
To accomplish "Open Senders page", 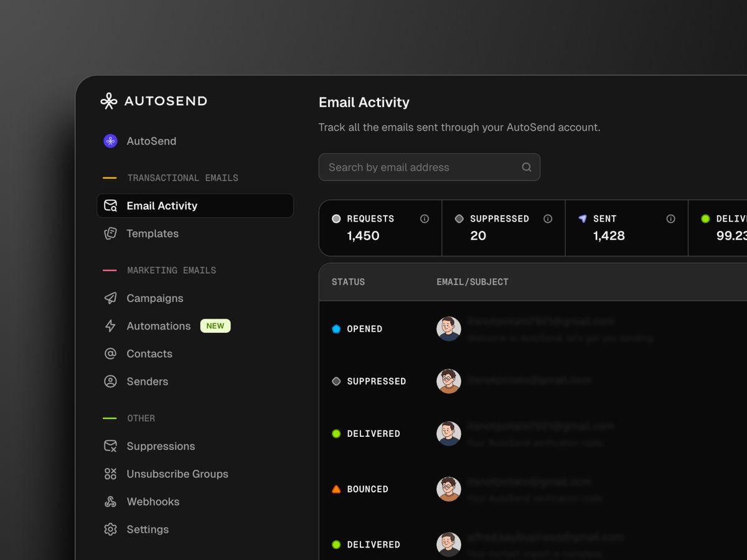I will tap(148, 381).
